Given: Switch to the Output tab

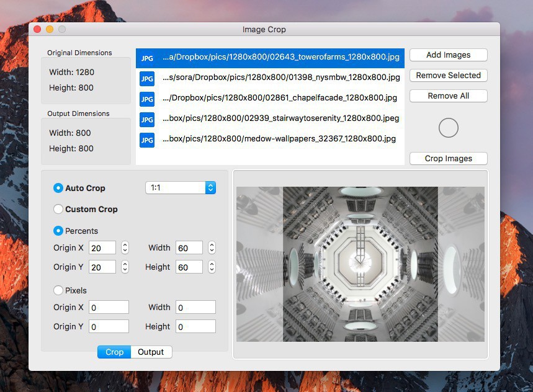Looking at the screenshot, I should pos(151,352).
